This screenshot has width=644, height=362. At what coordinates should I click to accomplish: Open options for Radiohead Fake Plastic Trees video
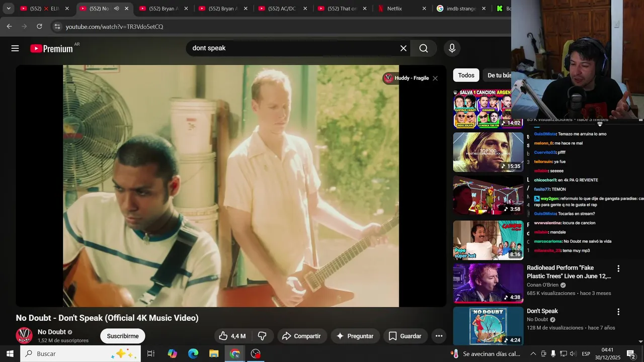[x=618, y=269]
